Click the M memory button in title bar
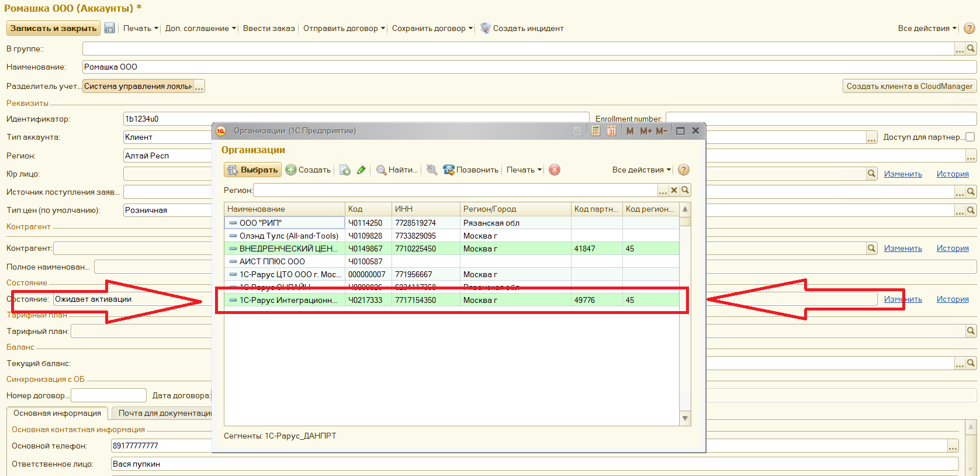980x476 pixels. [630, 131]
